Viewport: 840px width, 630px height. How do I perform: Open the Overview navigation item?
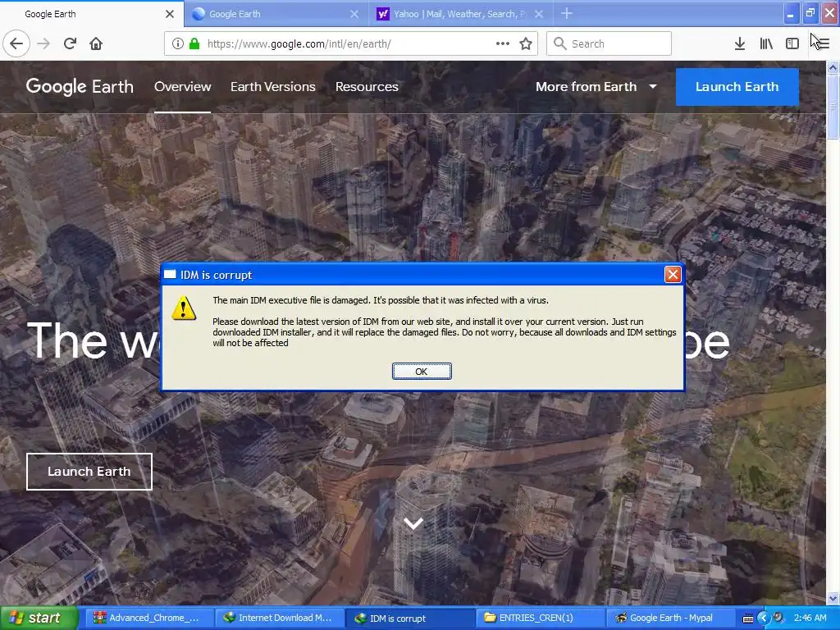point(183,87)
